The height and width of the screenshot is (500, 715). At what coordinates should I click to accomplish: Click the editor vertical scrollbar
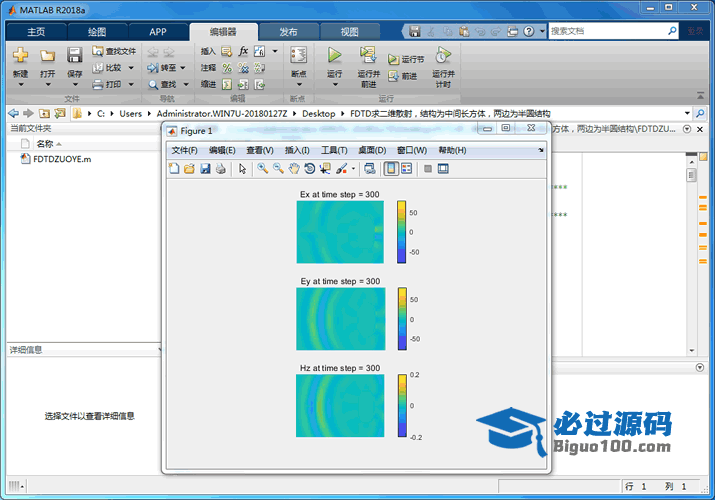point(692,255)
